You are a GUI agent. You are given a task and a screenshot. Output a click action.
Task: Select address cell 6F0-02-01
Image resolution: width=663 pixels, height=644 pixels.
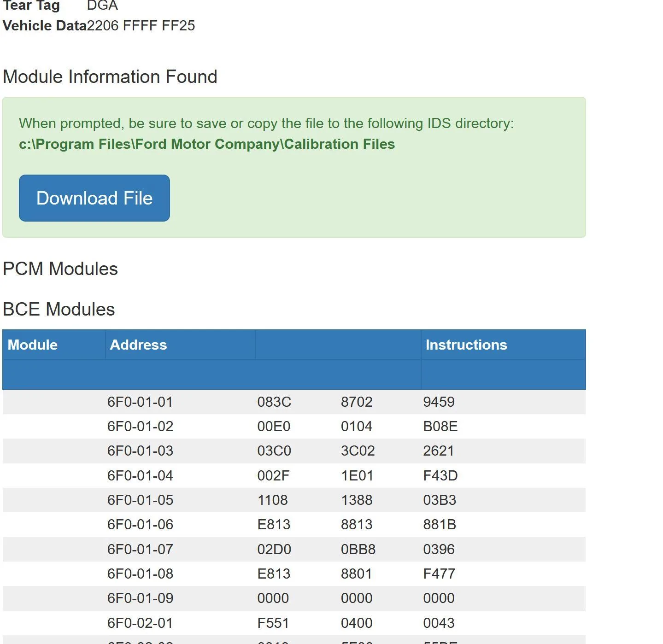(x=140, y=623)
